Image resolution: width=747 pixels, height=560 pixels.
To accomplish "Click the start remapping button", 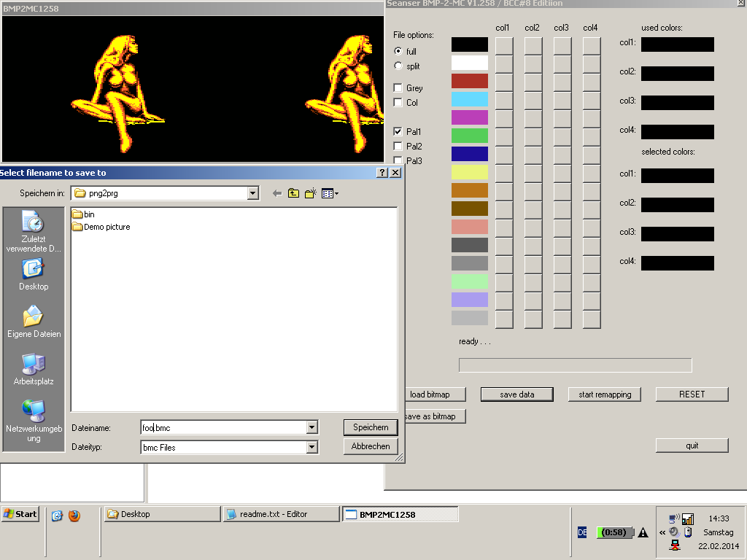I will pyautogui.click(x=604, y=394).
